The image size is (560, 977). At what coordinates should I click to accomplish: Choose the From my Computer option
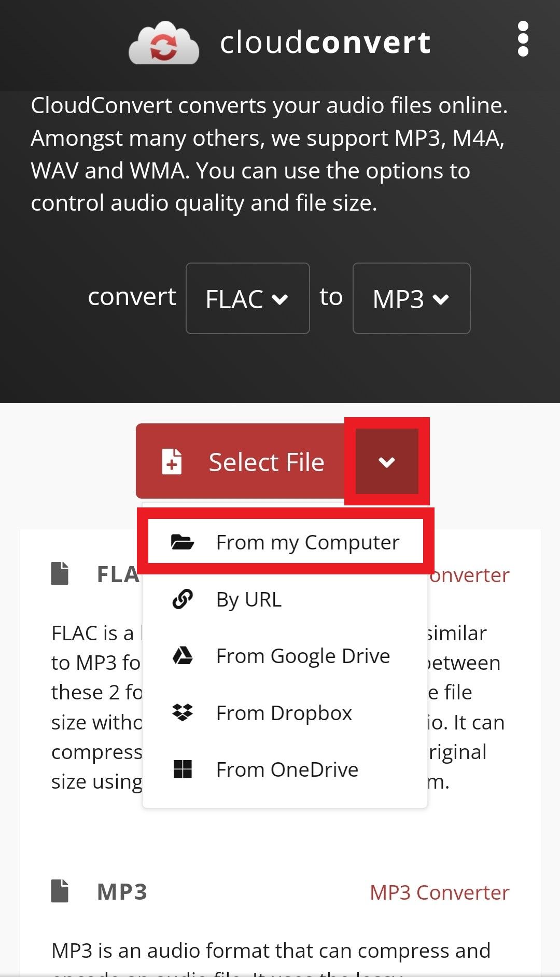(x=307, y=542)
